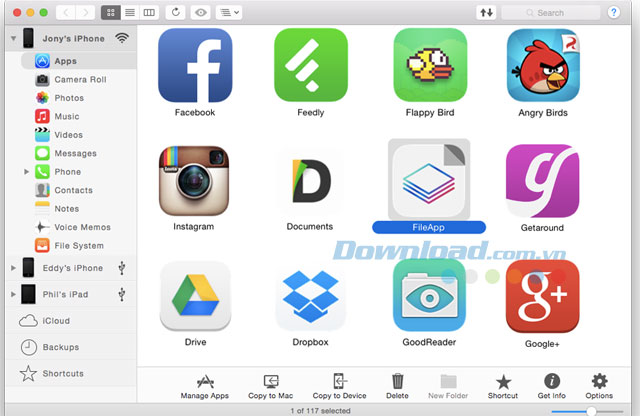Open the arrange-by dropdown menu
The height and width of the screenshot is (416, 640).
[229, 13]
